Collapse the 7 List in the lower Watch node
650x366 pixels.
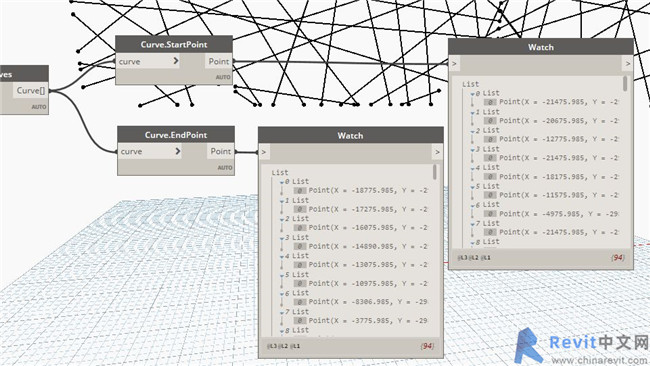pyautogui.click(x=282, y=312)
